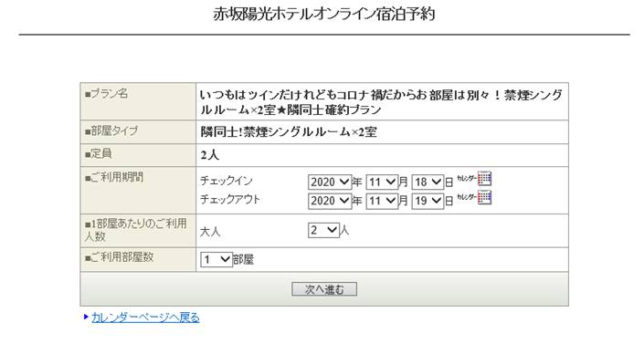Open adults per room dropdown

point(323,230)
